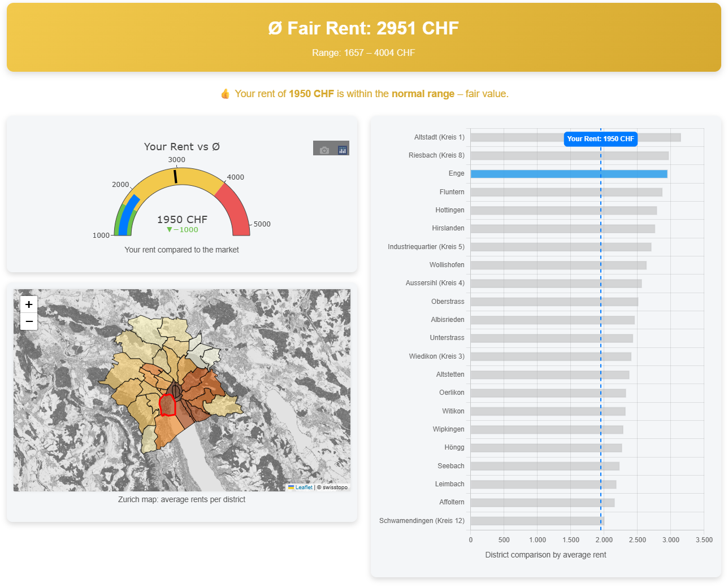Screen dimensions: 728x588
Task: Zoom out on the Zurich map
Action: 29,321
